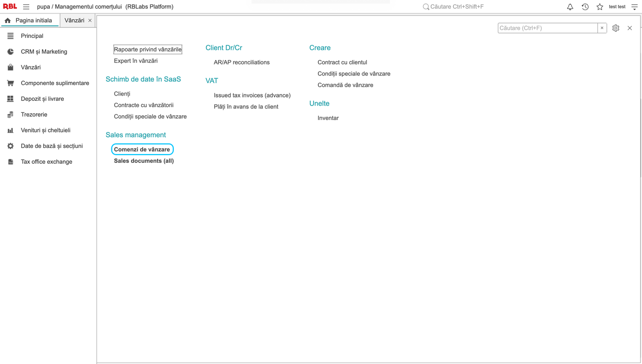Viewport: 642px width, 364px height.
Task: Open AR/AP reconciliations
Action: coord(242,62)
